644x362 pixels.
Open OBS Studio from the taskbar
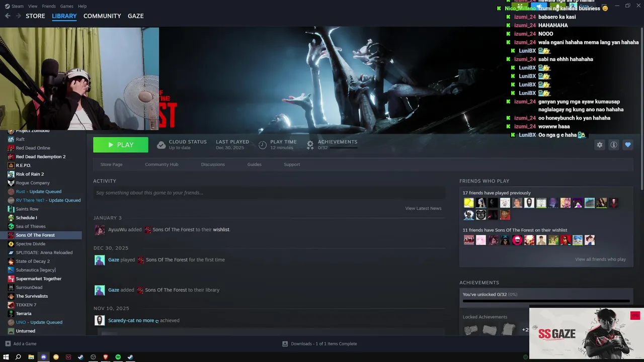[93, 357]
